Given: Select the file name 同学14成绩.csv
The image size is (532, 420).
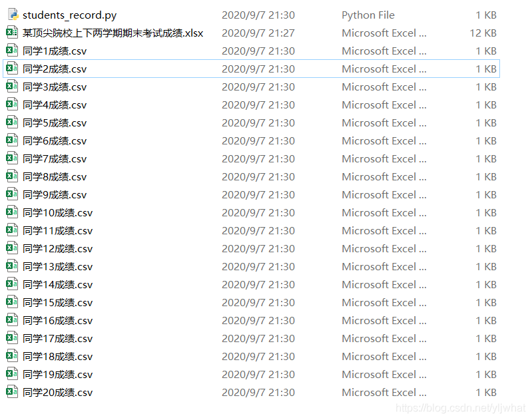Looking at the screenshot, I should click(x=58, y=285).
